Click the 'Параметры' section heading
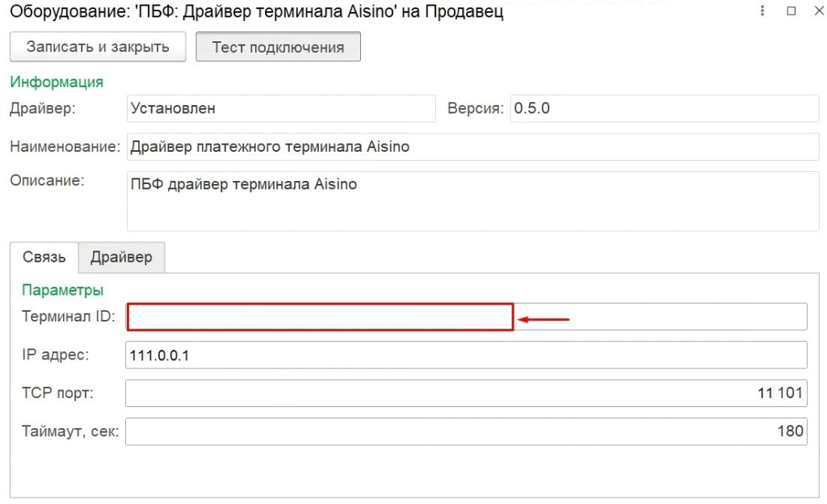 (x=63, y=290)
